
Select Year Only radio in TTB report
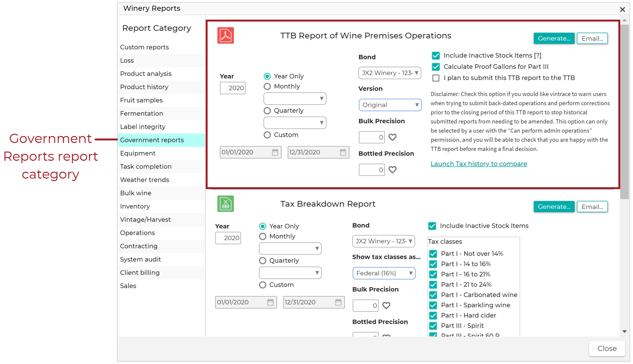click(x=267, y=76)
